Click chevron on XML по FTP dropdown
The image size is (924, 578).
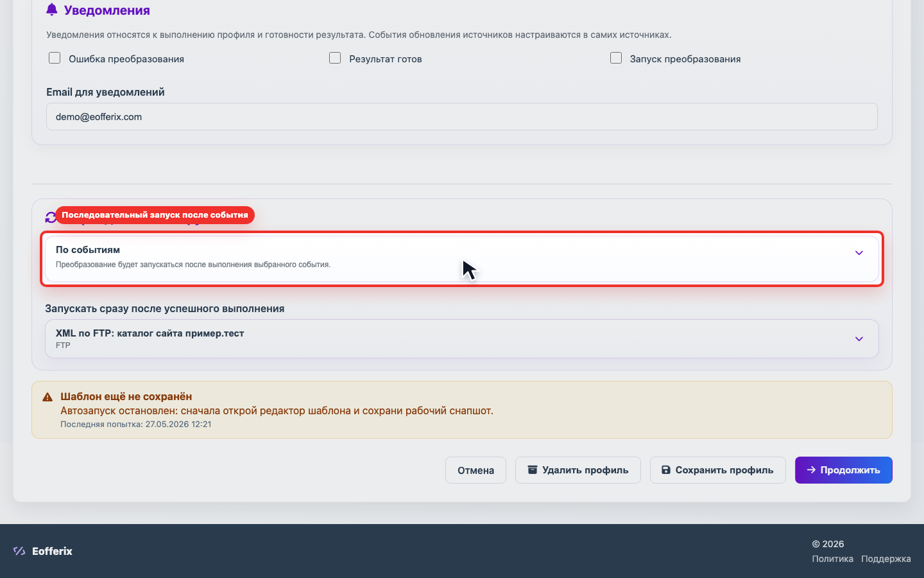point(859,339)
